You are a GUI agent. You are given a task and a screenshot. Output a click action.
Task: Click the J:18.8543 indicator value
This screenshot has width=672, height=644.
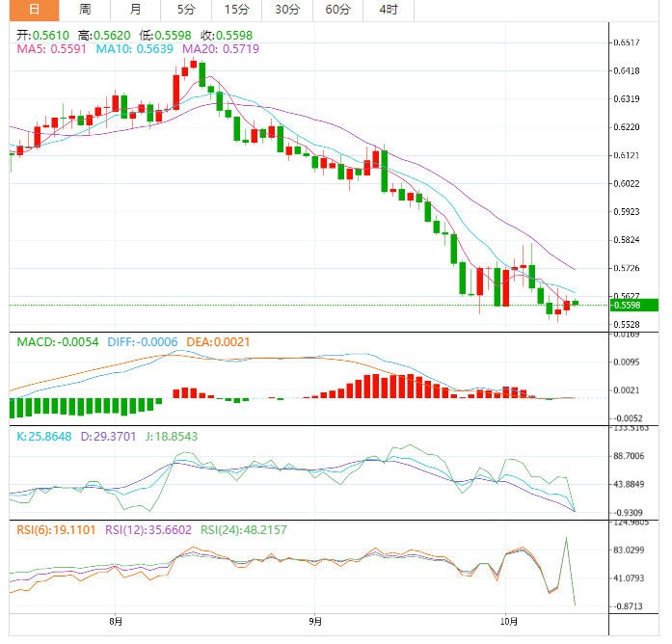(172, 437)
